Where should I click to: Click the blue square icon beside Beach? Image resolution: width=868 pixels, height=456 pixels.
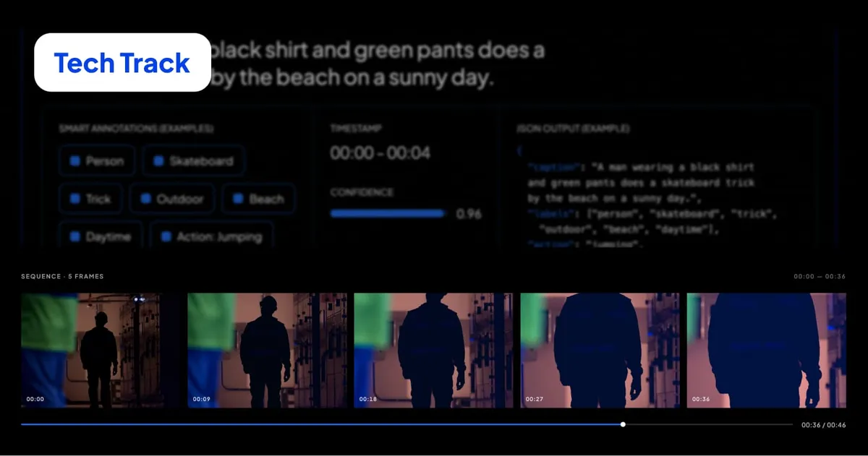(x=238, y=198)
